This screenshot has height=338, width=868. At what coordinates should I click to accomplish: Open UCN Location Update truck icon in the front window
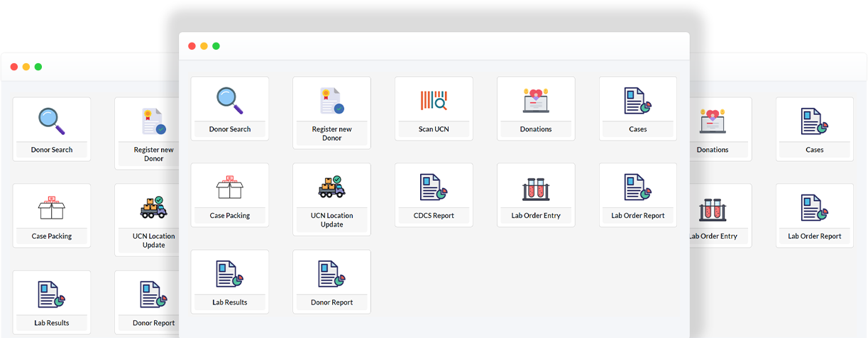331,187
